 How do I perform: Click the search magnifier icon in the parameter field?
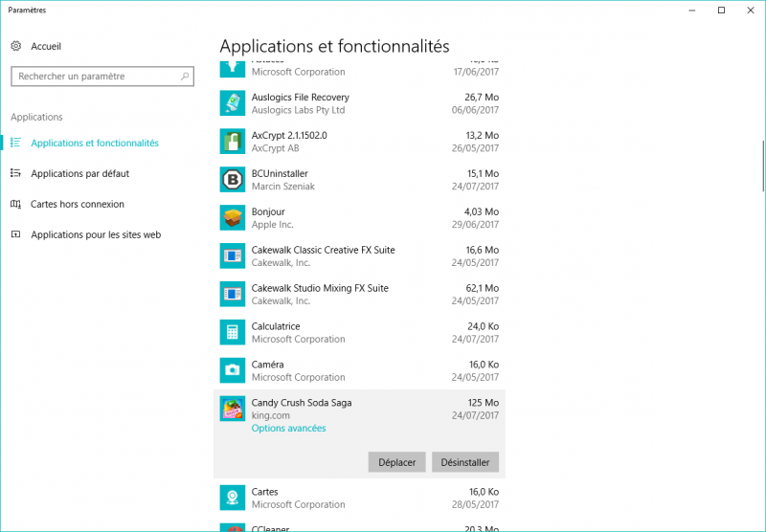click(x=185, y=77)
